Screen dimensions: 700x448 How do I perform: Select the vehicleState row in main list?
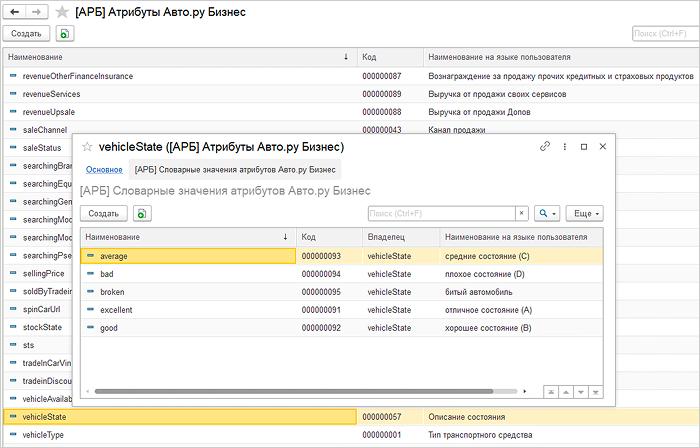(351, 417)
